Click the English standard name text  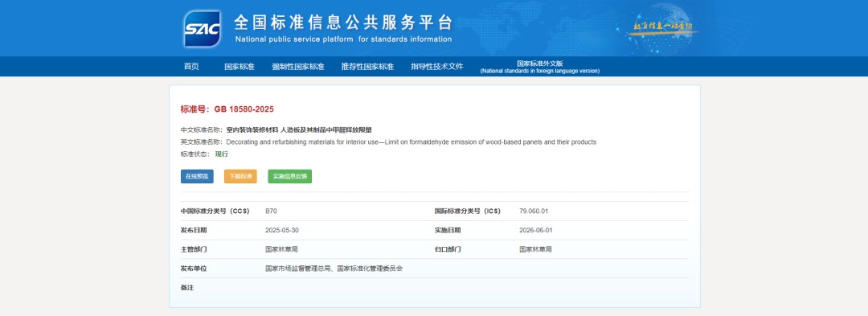point(411,142)
